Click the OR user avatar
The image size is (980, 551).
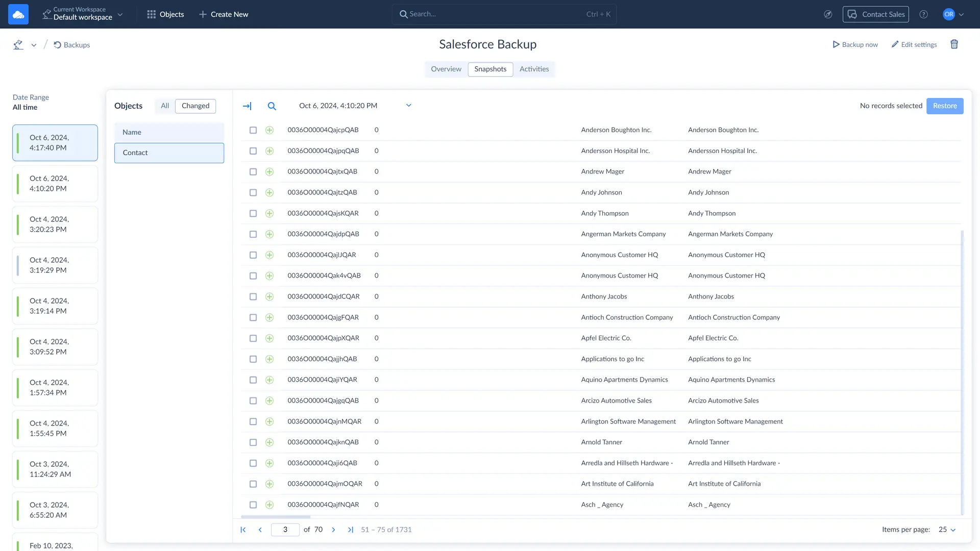tap(948, 14)
